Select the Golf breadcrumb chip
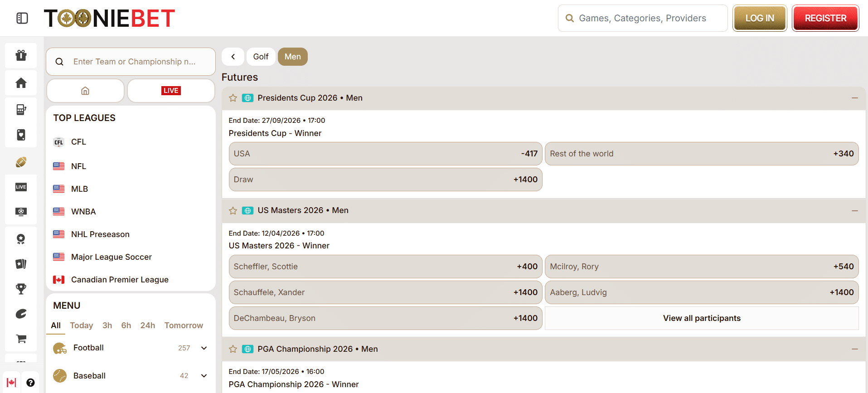This screenshot has height=393, width=868. [x=261, y=57]
